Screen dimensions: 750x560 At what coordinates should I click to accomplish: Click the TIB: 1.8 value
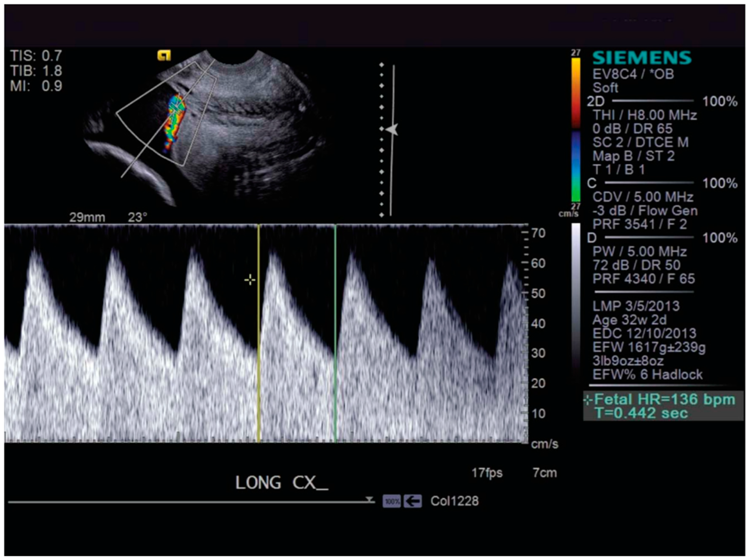tap(36, 71)
